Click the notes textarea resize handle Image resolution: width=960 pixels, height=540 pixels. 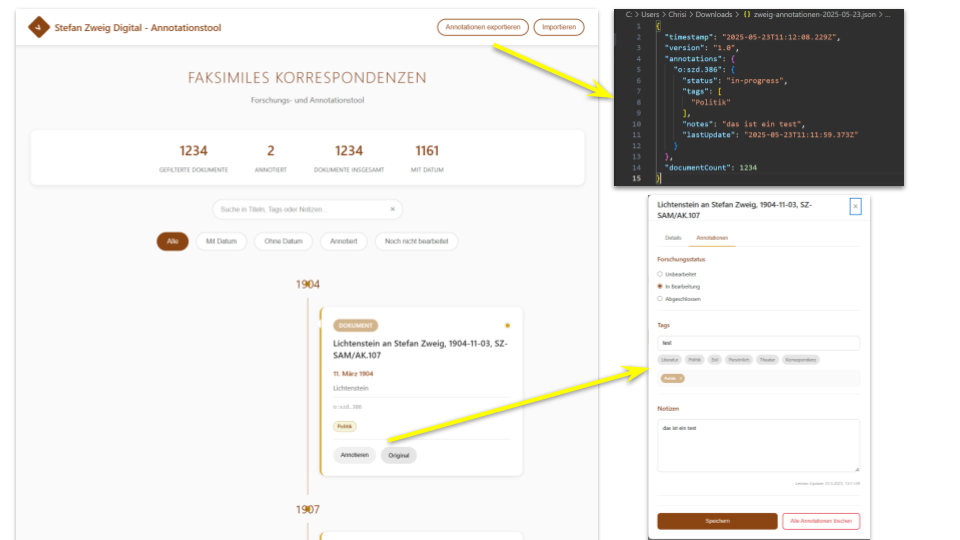(x=857, y=468)
